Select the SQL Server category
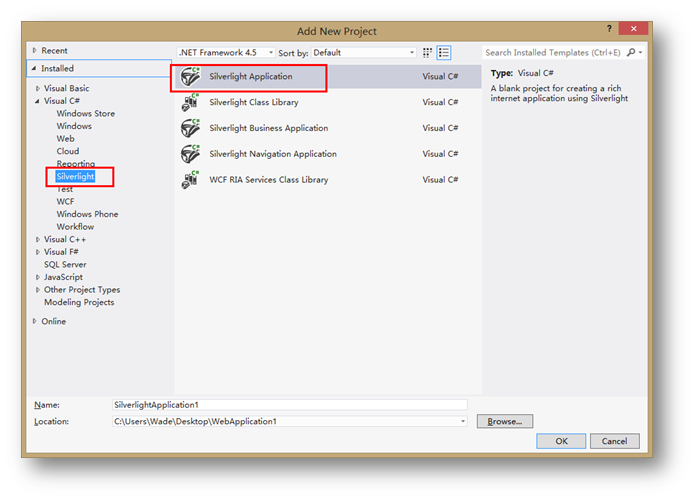This screenshot has width=695, height=500. [65, 265]
